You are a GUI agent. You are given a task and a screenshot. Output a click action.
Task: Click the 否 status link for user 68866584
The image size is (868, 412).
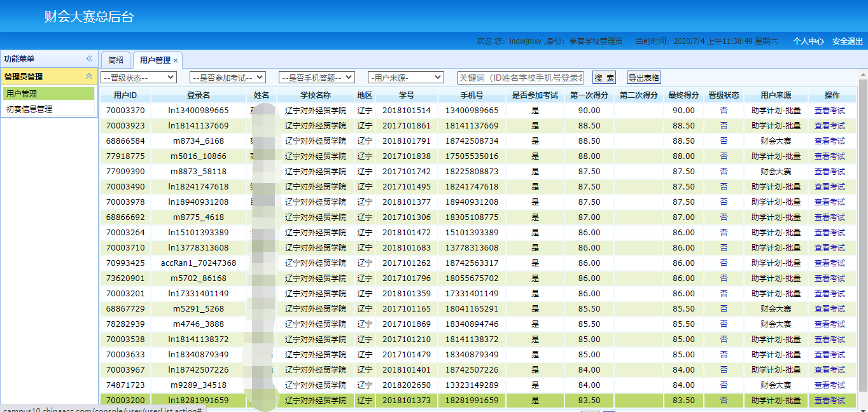724,141
